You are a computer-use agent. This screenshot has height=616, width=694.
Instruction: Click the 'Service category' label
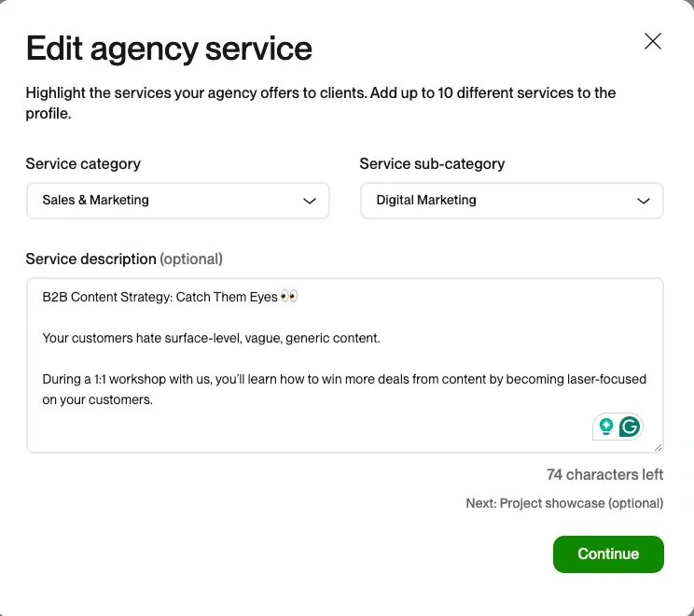[83, 164]
